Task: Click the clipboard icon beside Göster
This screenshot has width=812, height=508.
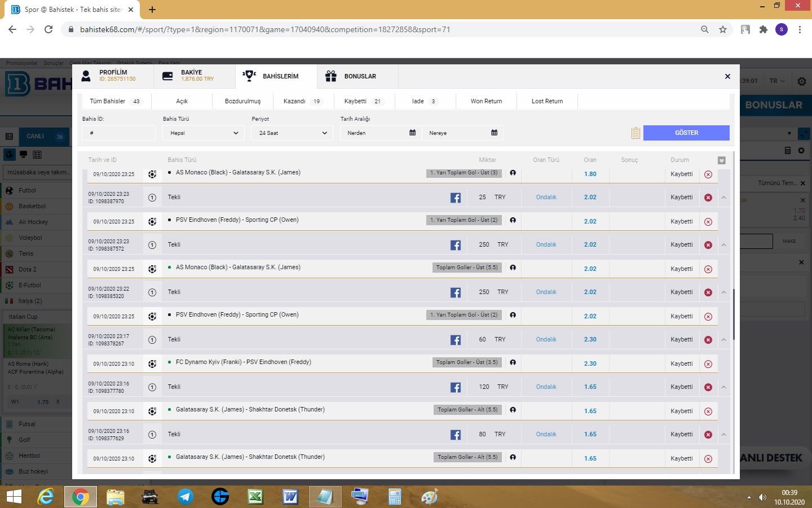Action: (636, 133)
